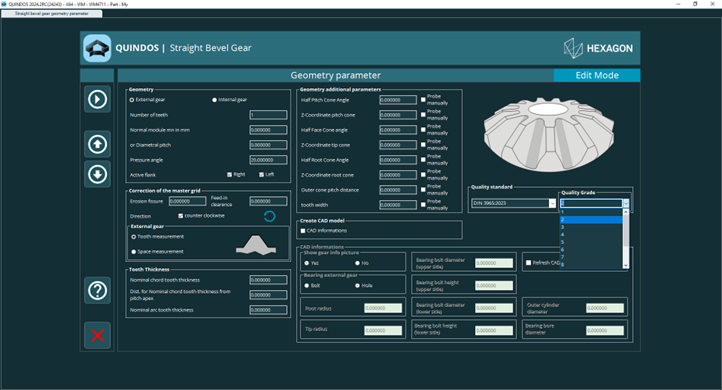Select Internal gear radio button
The width and height of the screenshot is (722, 390).
click(x=214, y=100)
